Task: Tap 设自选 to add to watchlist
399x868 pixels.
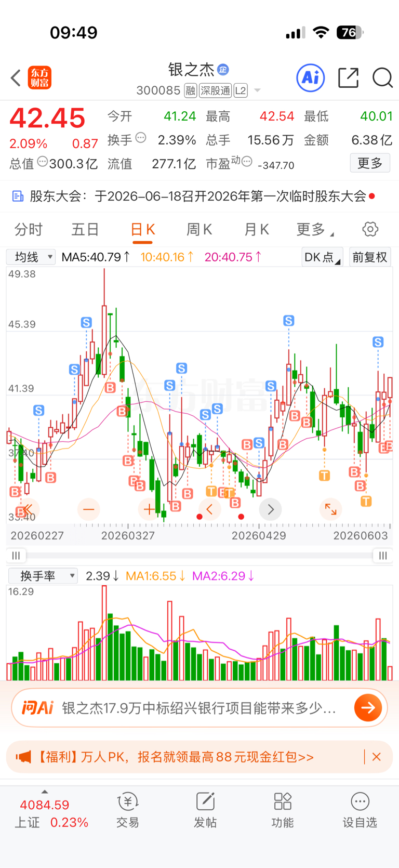Action: 360,811
